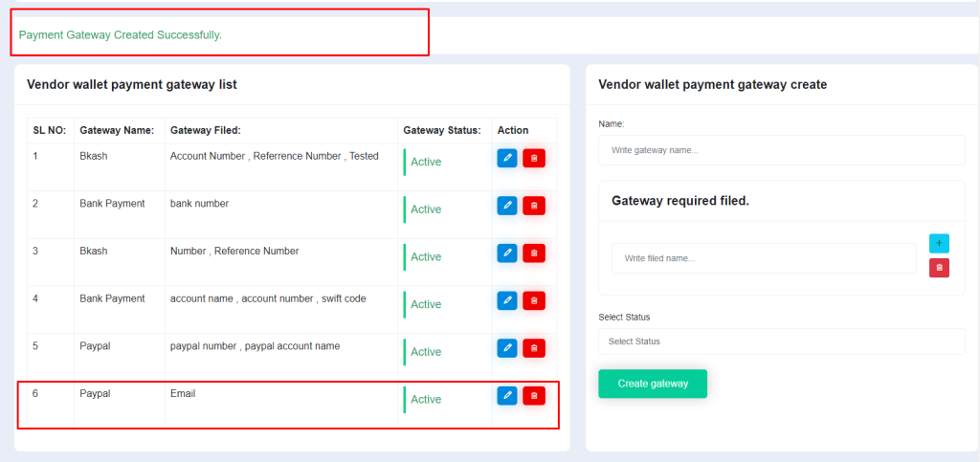
Task: Edit the row 2 Bank Payment gateway
Action: click(x=507, y=206)
